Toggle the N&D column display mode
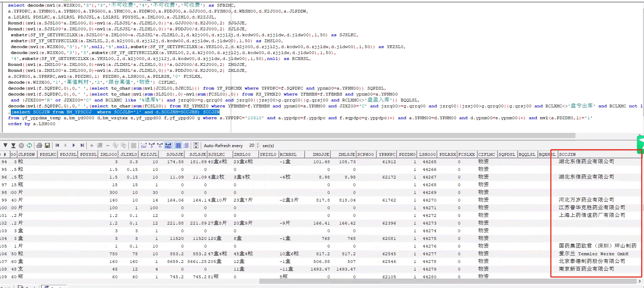 click(168, 145)
